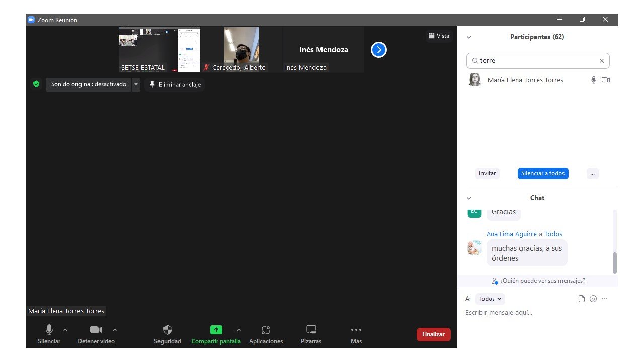Click the Todos link in chat header line
The image size is (644, 362).
pyautogui.click(x=553, y=234)
